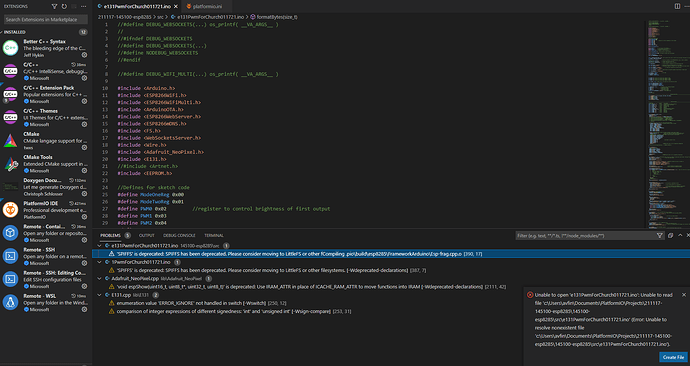Select Remote - WSL extension icon
Screen dimensions: 690x366
[11, 302]
